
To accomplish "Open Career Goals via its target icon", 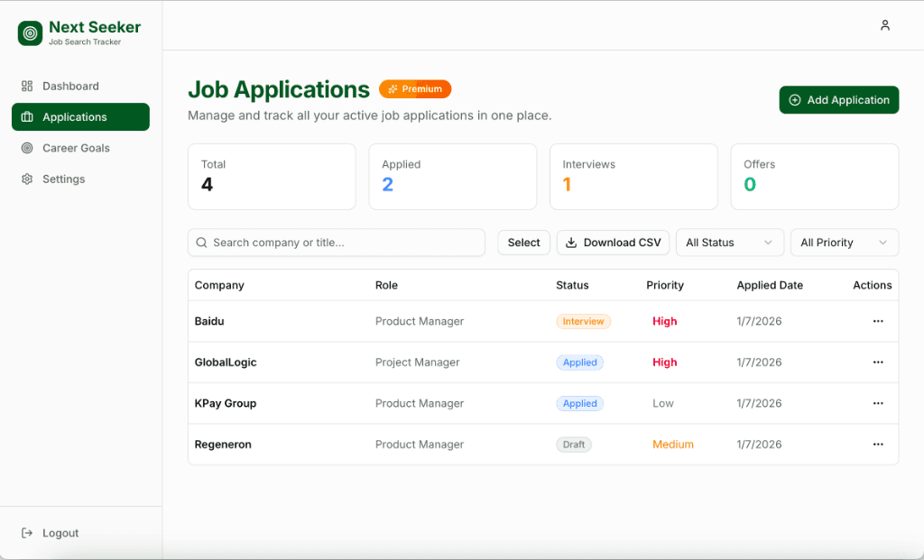I will click(x=26, y=147).
